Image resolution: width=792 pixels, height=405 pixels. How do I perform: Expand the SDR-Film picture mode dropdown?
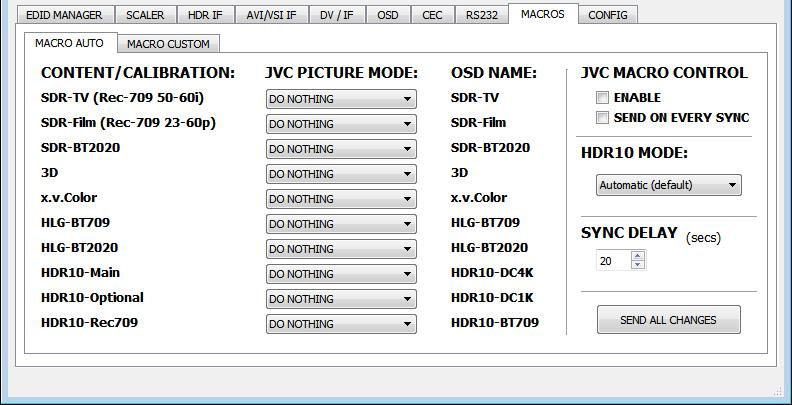[341, 124]
